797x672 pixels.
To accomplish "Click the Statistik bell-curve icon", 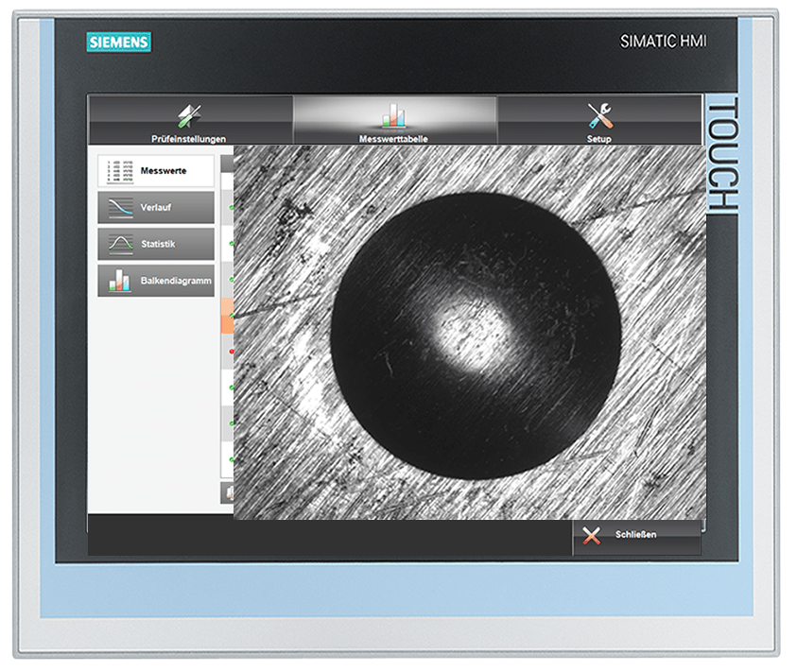I will [x=120, y=244].
